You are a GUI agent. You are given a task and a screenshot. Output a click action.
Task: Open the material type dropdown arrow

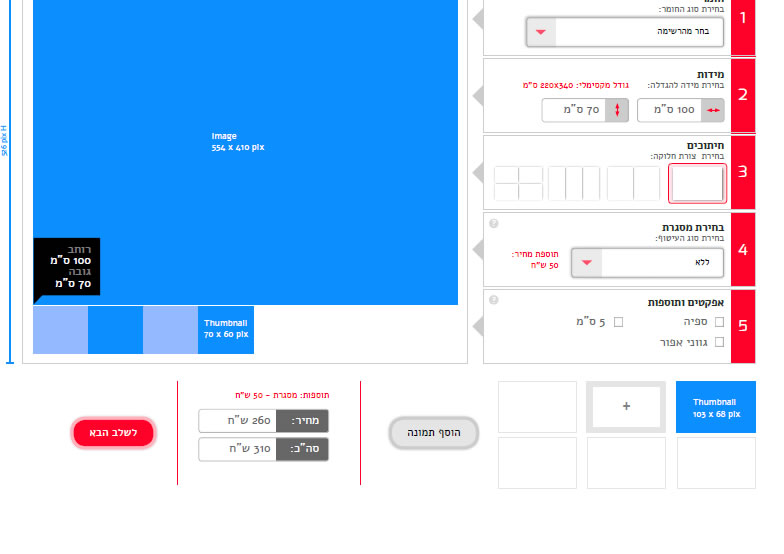click(541, 32)
